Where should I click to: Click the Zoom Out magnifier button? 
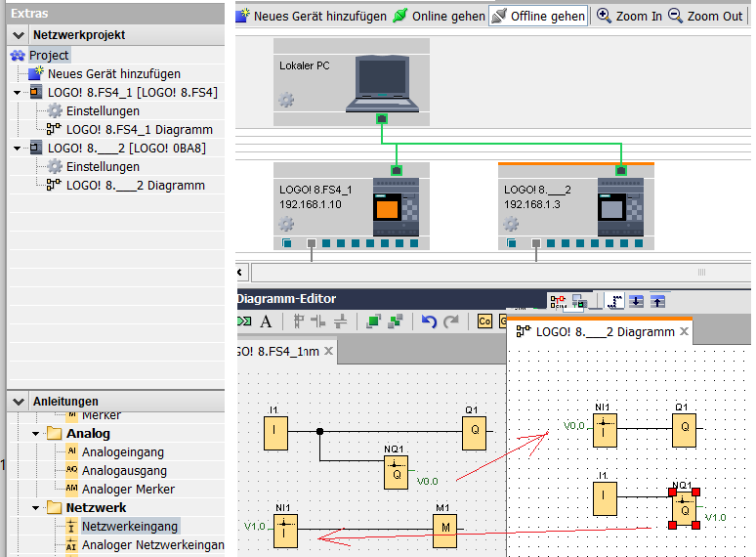coord(707,16)
